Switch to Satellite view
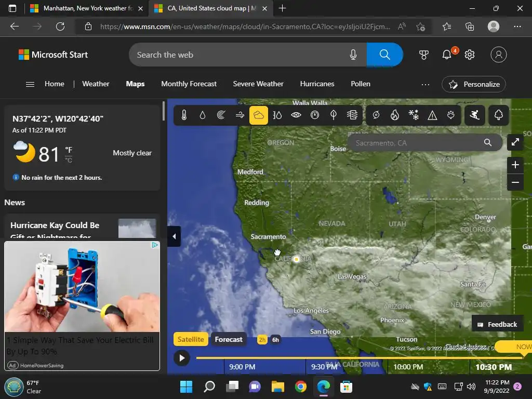Viewport: 532px width, 399px height. [191, 339]
